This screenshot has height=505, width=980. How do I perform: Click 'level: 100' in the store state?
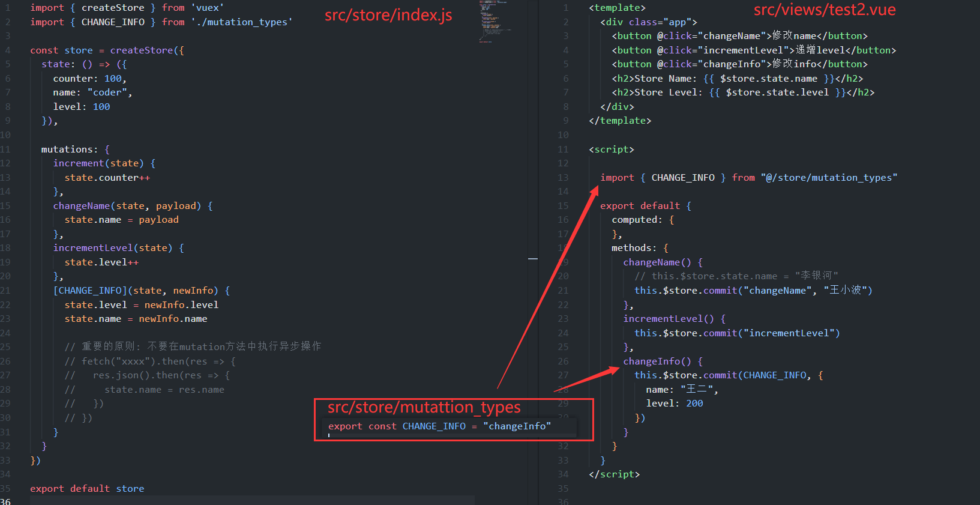pos(82,107)
